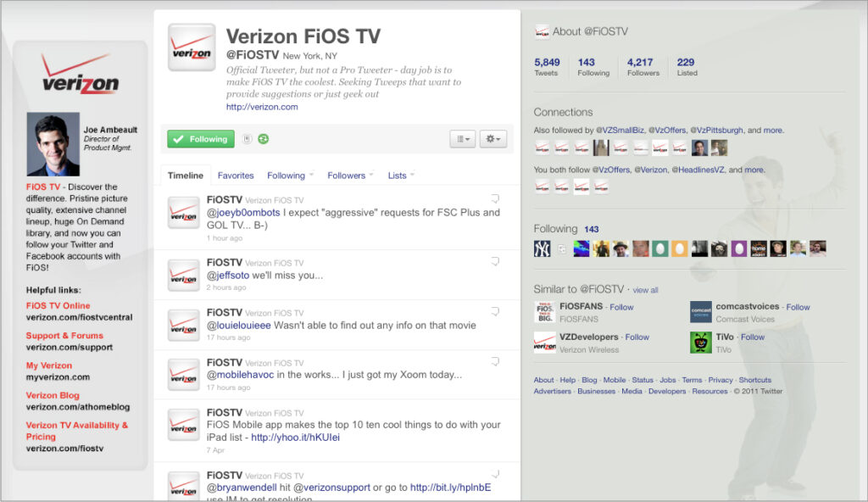Click view all beside Similar to @FiOSTV
The height and width of the screenshot is (502, 868).
(x=645, y=290)
